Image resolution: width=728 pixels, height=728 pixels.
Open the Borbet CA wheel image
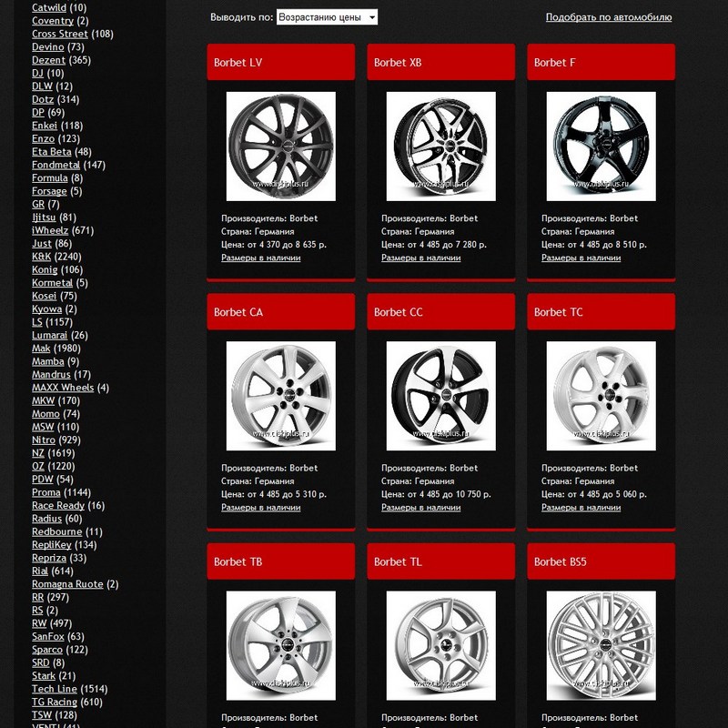281,396
